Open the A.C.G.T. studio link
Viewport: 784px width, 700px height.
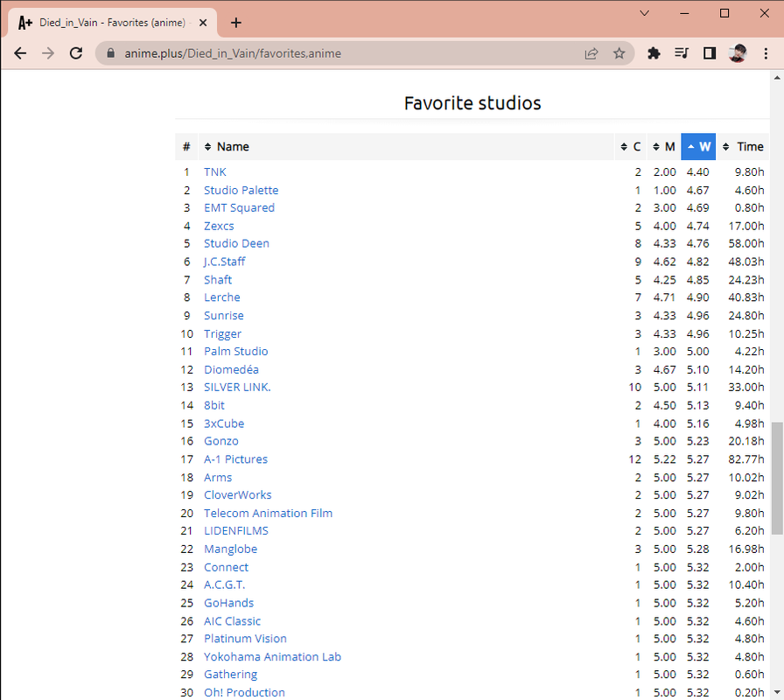click(225, 585)
